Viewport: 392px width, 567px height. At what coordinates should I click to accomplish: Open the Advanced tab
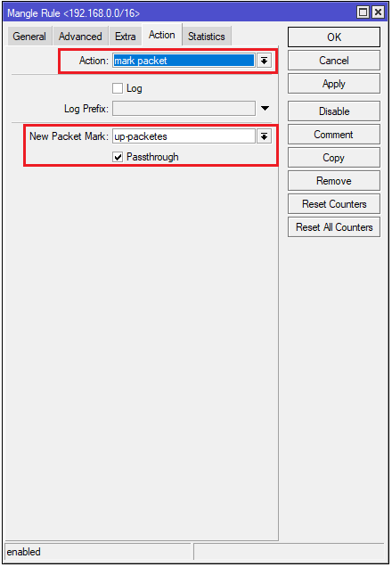80,37
